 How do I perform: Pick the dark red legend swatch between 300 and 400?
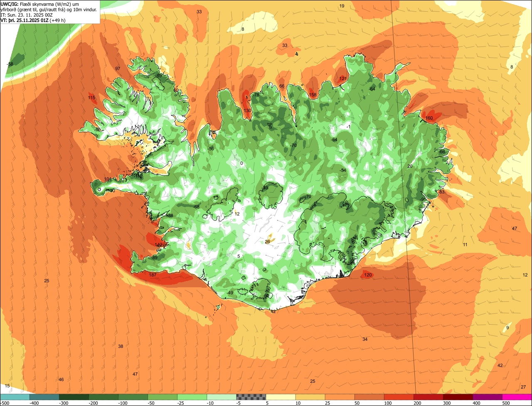[457, 397]
